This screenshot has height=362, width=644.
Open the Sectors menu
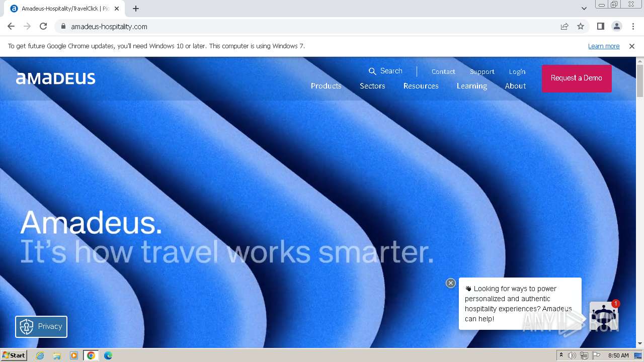(x=372, y=86)
